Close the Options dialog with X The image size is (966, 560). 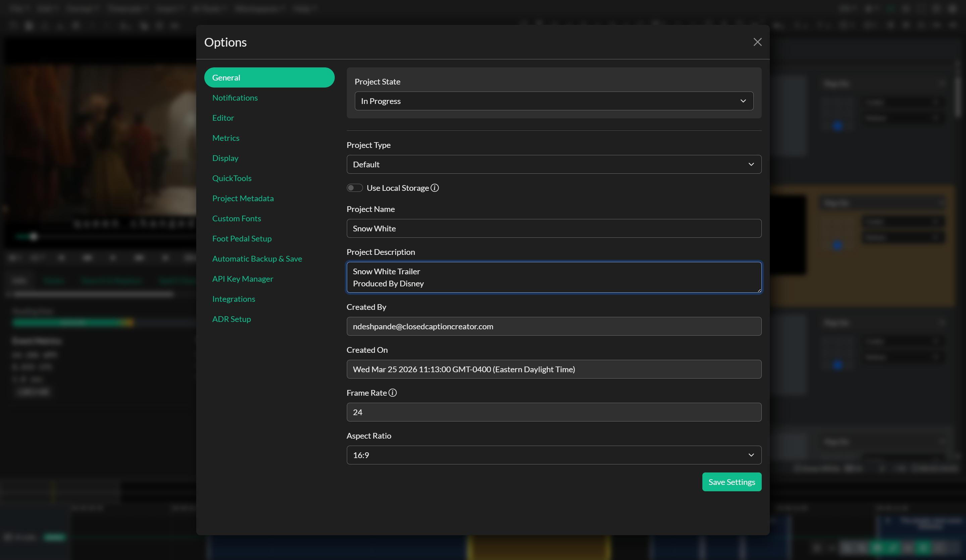(757, 42)
